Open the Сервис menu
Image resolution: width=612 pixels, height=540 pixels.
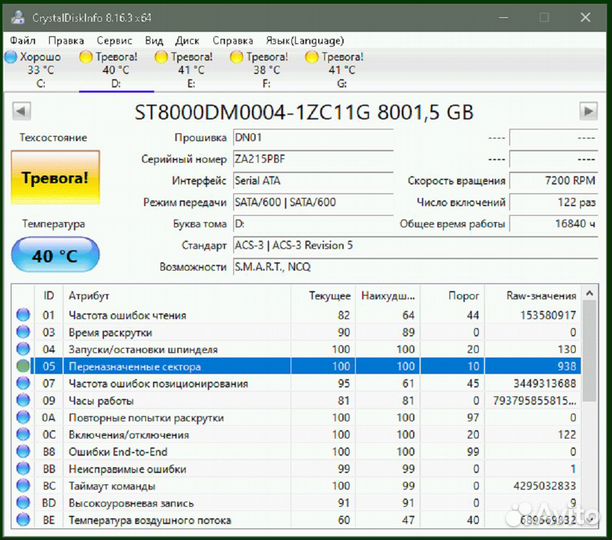click(x=114, y=41)
